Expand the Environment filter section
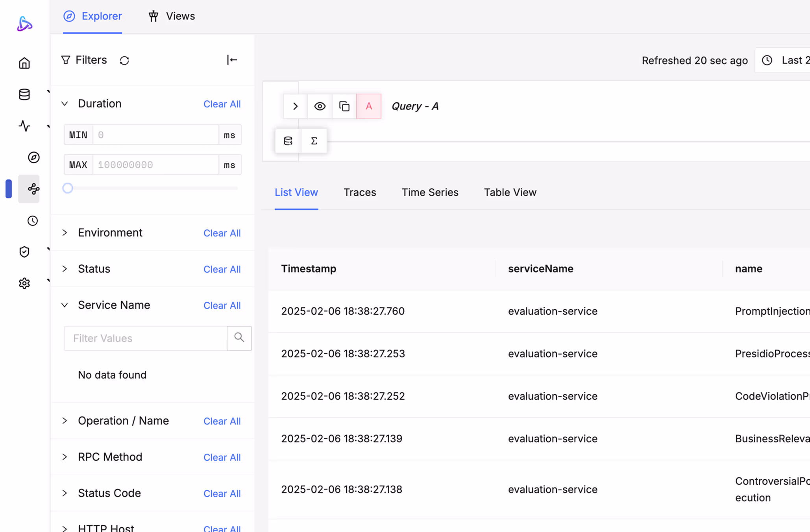 [65, 233]
